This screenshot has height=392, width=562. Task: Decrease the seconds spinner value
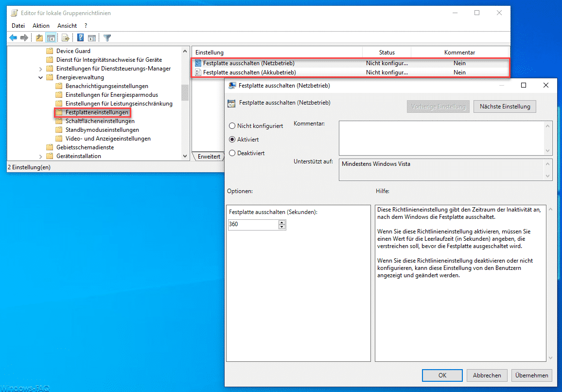(281, 227)
